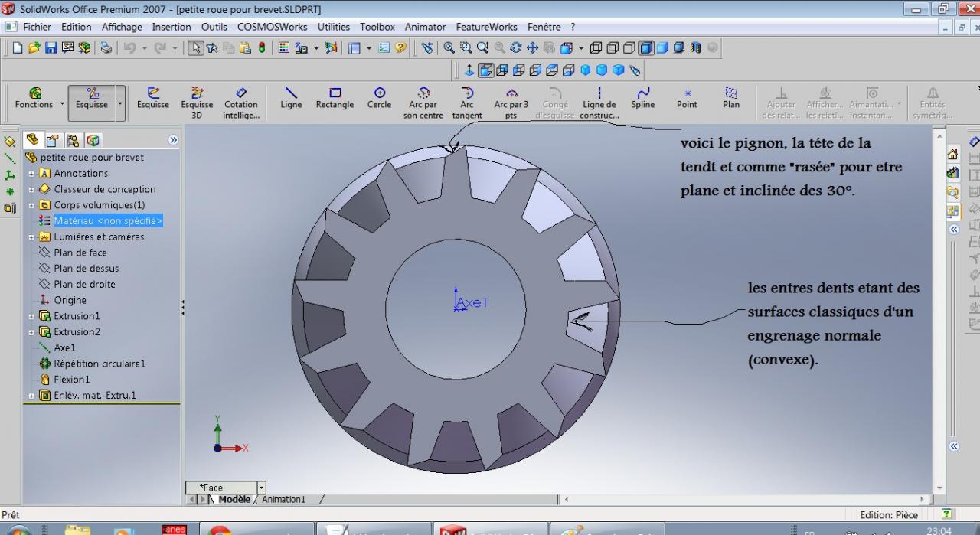
Task: Activate the Spline tool
Action: pos(643,98)
